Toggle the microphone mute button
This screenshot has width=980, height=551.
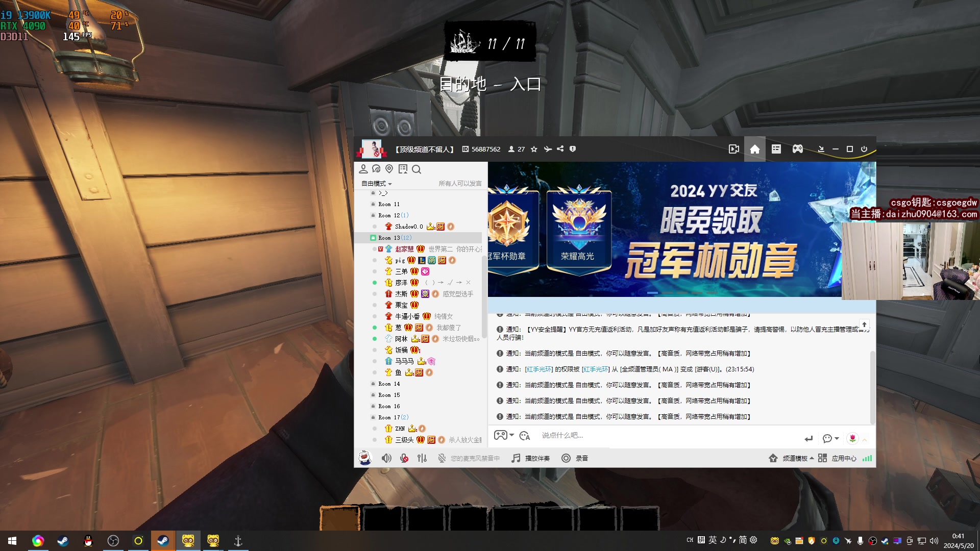coord(404,458)
